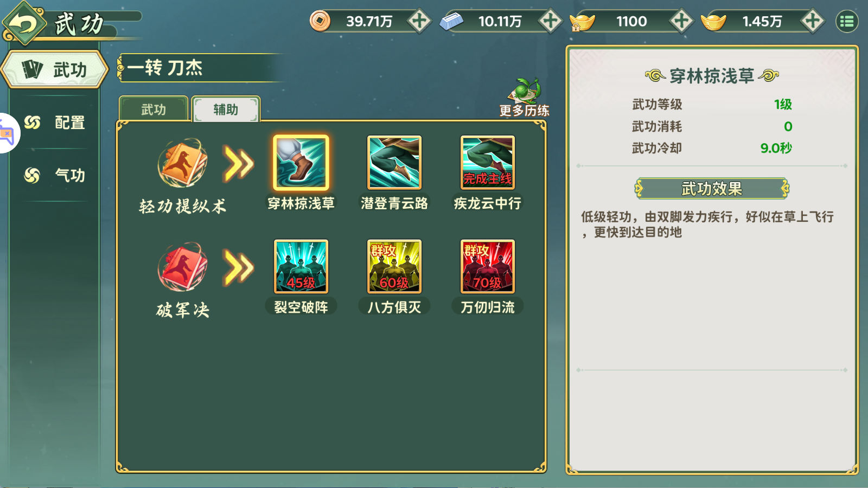This screenshot has height=488, width=868.
Task: Add ingots via plus next to 1100
Action: tap(681, 21)
